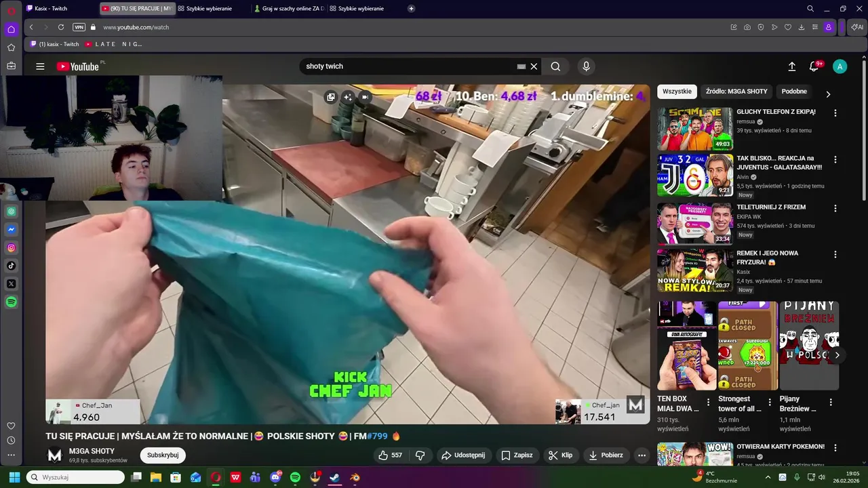Open options for REMEK I JEGO NOWA FRYZURA
868x488 pixels.
pos(835,255)
